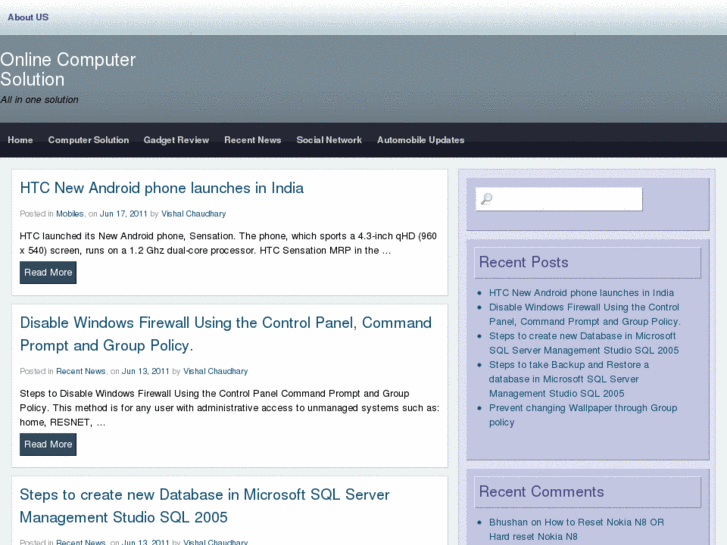Open Steps to create new Database post title
Viewport: 727px width, 545px height.
coord(205,506)
